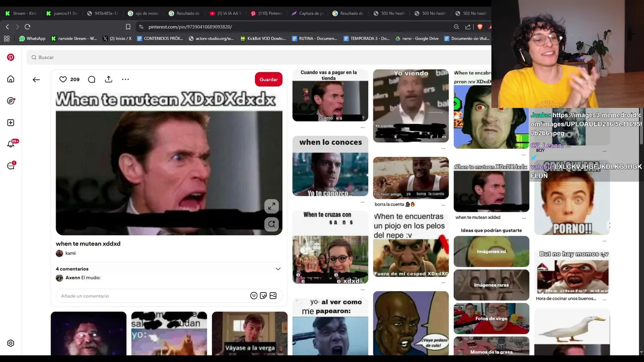Go back with the pin back arrow

(x=36, y=79)
